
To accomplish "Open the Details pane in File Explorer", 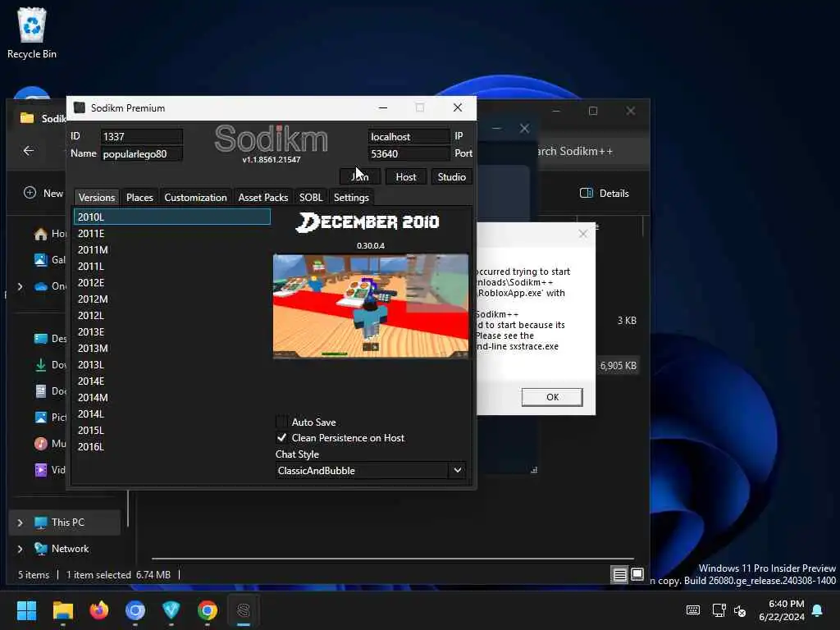I will pos(605,193).
